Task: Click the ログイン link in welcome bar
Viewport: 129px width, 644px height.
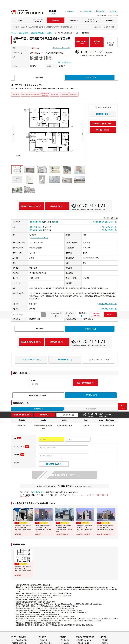Action: [98, 27]
